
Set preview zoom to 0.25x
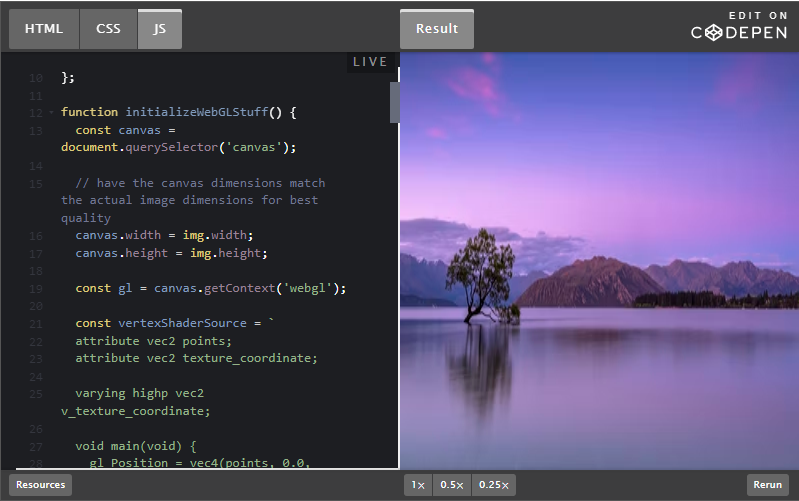(493, 485)
